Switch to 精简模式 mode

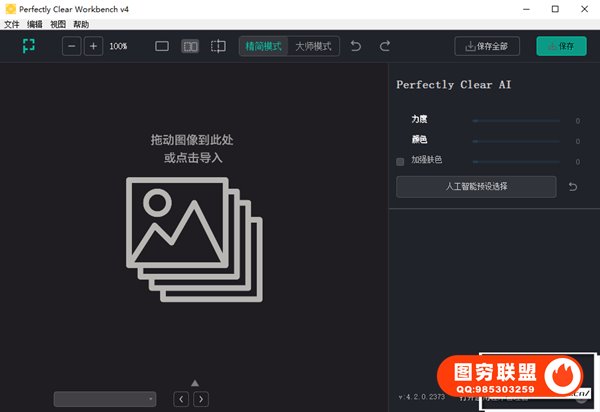(264, 46)
